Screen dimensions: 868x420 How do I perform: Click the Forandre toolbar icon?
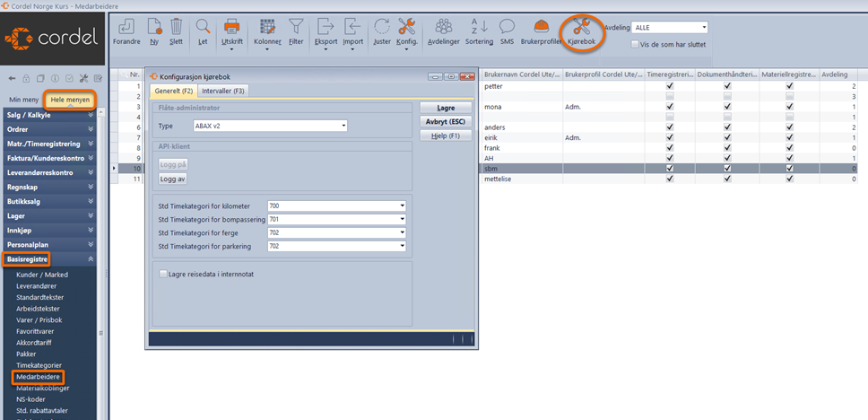(x=126, y=27)
